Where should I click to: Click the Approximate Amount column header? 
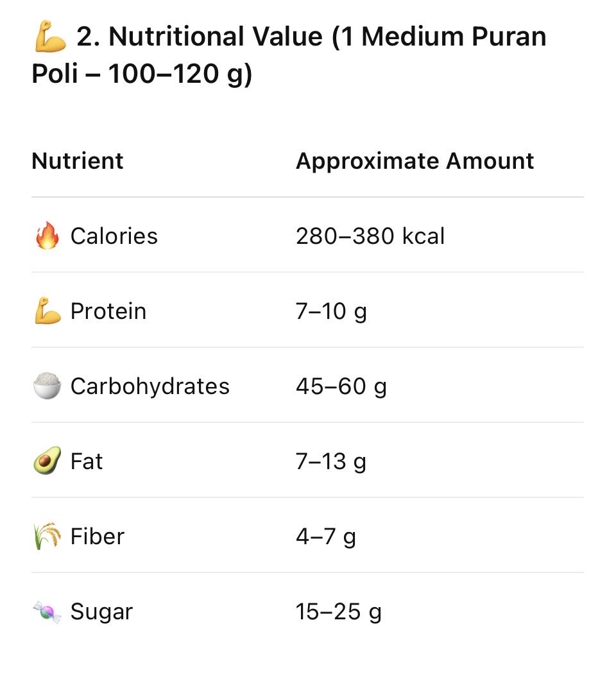click(415, 161)
